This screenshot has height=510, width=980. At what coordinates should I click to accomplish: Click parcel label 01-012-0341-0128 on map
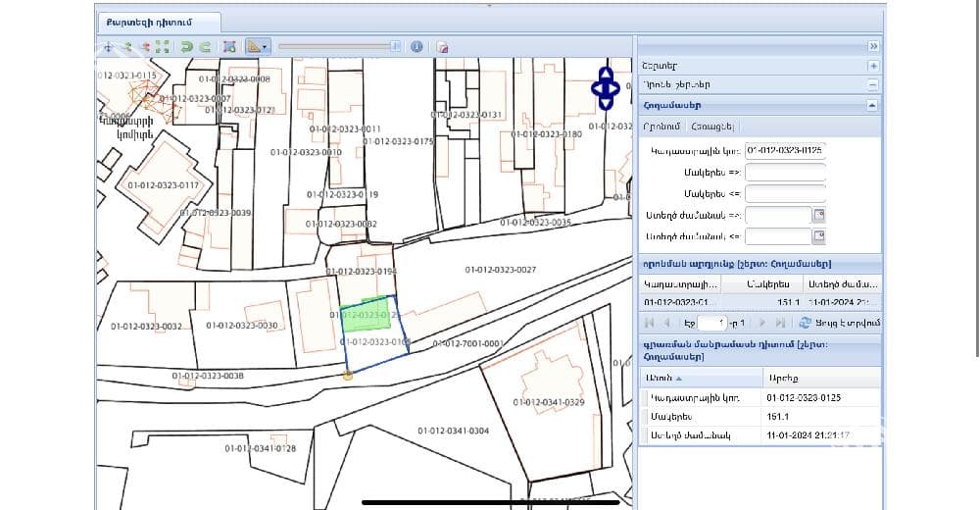pos(261,448)
